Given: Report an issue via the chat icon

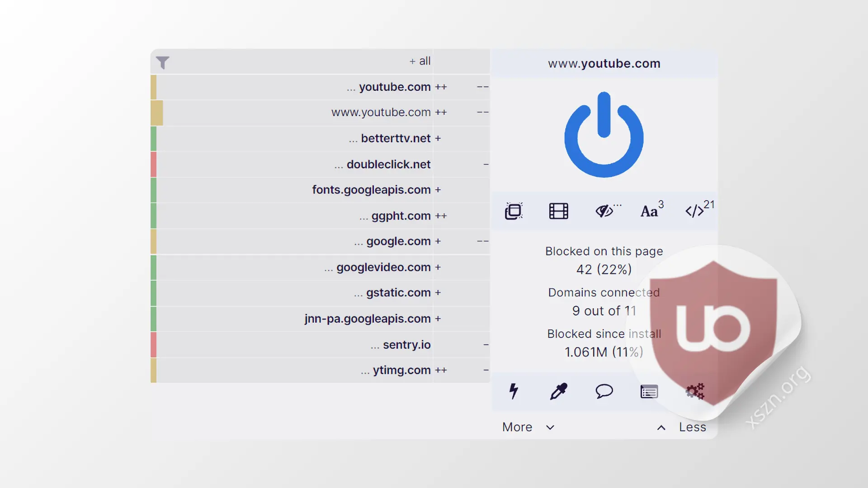Looking at the screenshot, I should [x=604, y=391].
